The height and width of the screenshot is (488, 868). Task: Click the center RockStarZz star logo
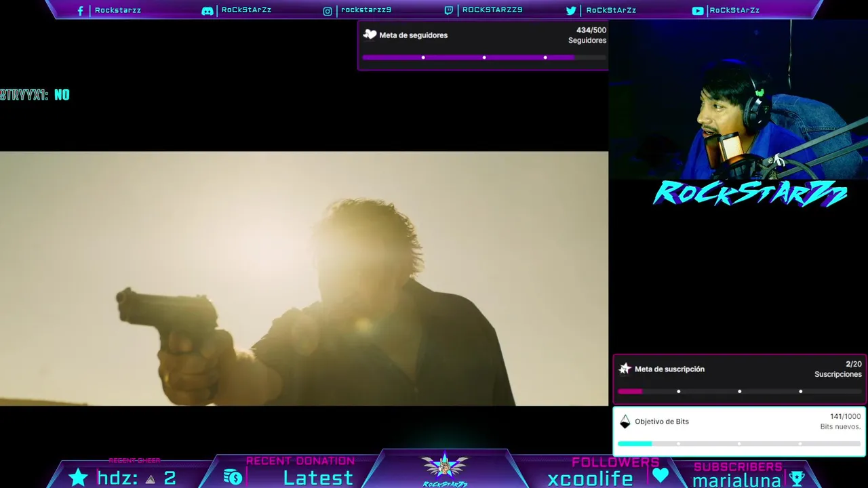pyautogui.click(x=445, y=469)
